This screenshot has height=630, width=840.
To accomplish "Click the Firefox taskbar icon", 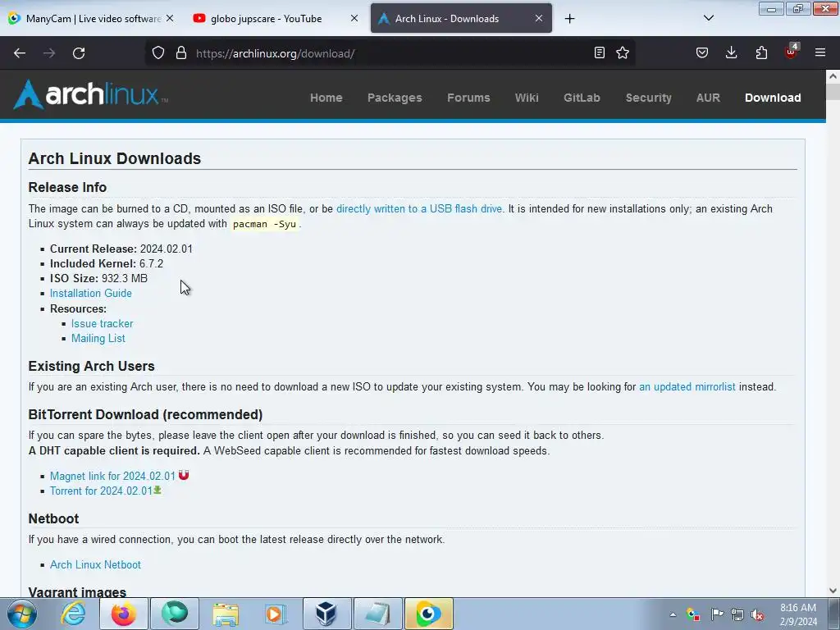I will pyautogui.click(x=124, y=614).
